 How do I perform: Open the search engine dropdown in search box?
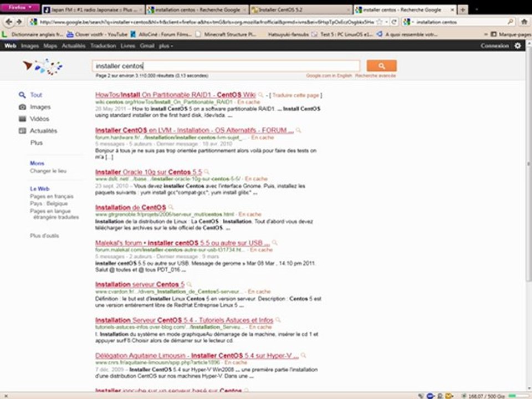tap(408, 22)
